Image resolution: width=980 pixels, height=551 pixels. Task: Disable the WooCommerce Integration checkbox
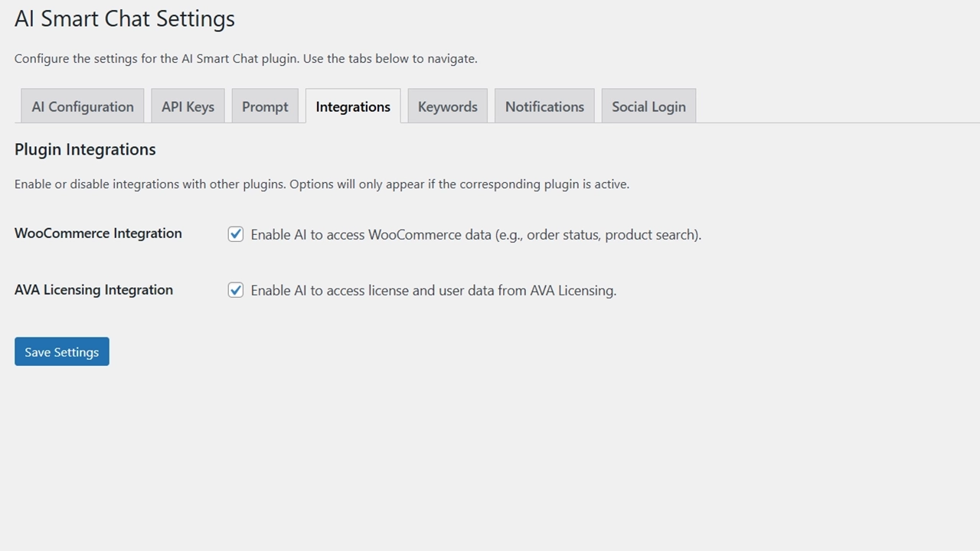click(x=236, y=234)
